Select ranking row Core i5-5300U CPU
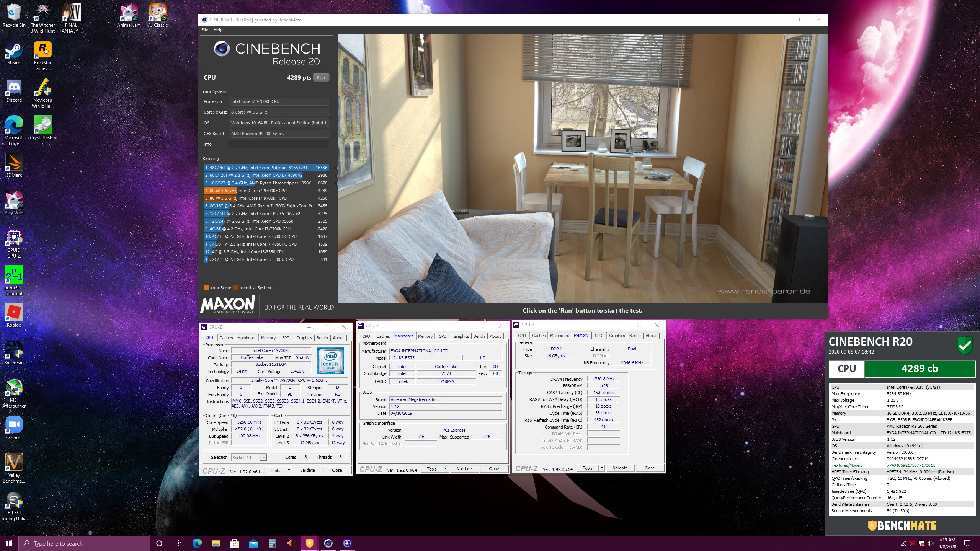The height and width of the screenshot is (551, 980). click(266, 259)
